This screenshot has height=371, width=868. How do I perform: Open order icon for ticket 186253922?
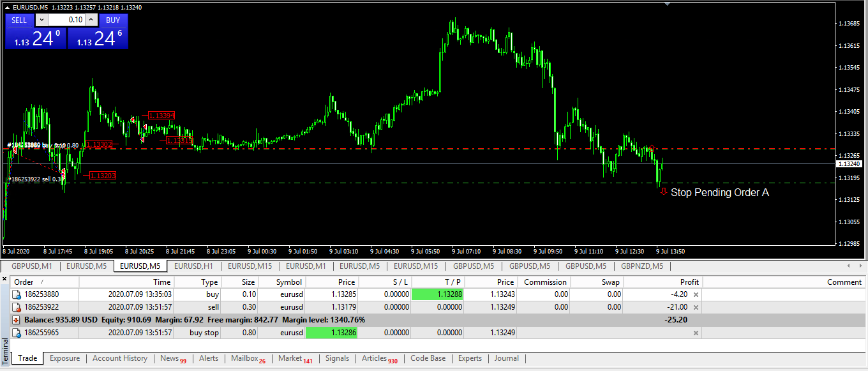pos(17,307)
